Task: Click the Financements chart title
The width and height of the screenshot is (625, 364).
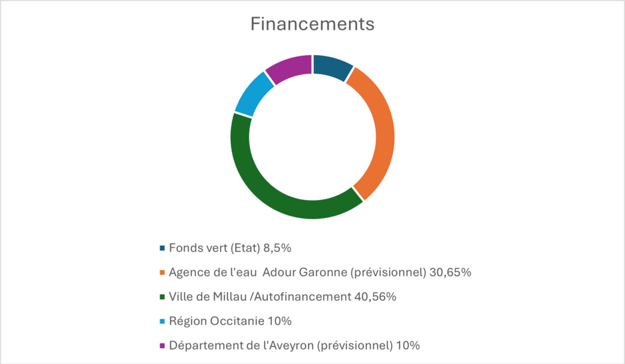Action: [x=312, y=25]
